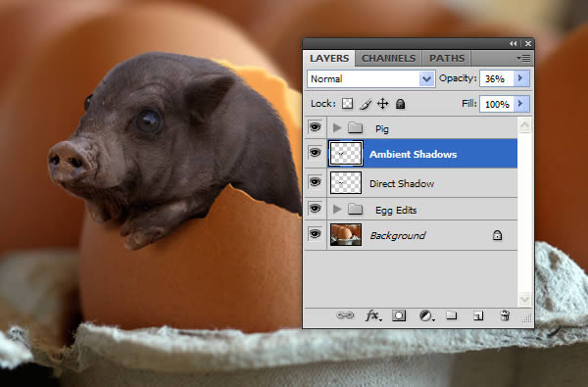Viewport: 588px width, 387px height.
Task: Create a new layer
Action: (x=478, y=315)
